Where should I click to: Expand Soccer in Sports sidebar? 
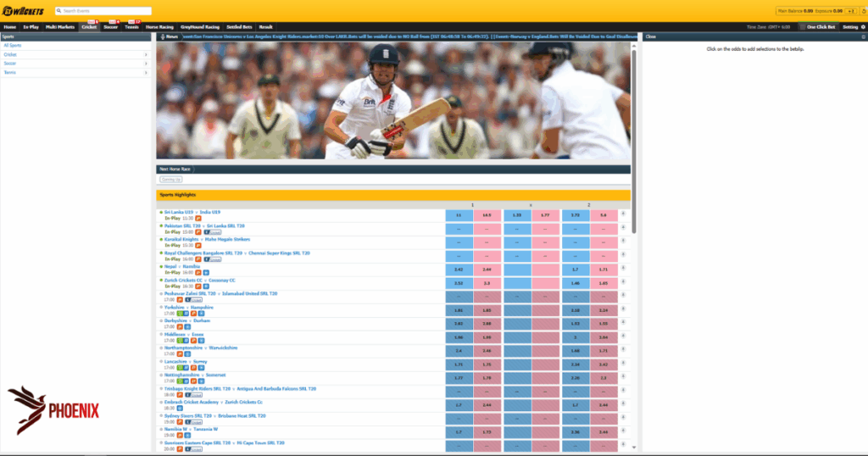(146, 64)
